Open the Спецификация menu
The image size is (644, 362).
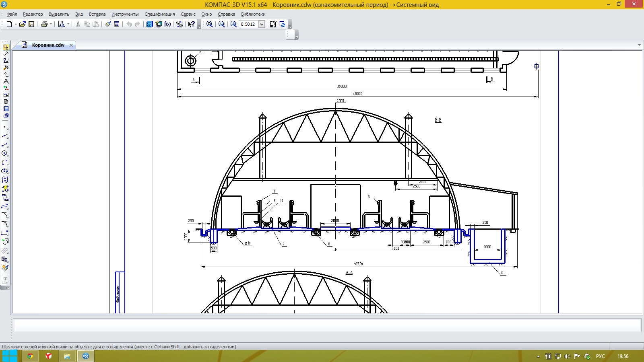pos(160,14)
